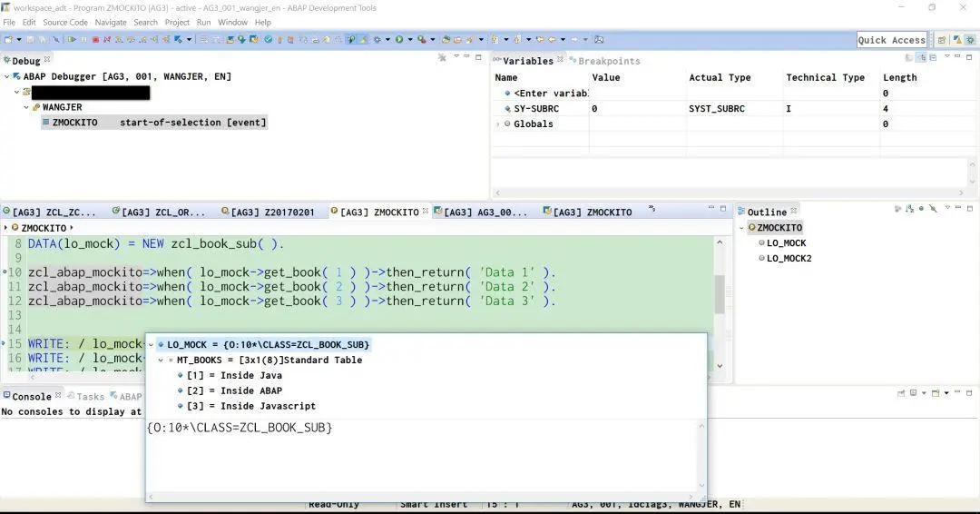980x514 pixels.
Task: Collapse the MT_BOOKS table node
Action: 161,361
